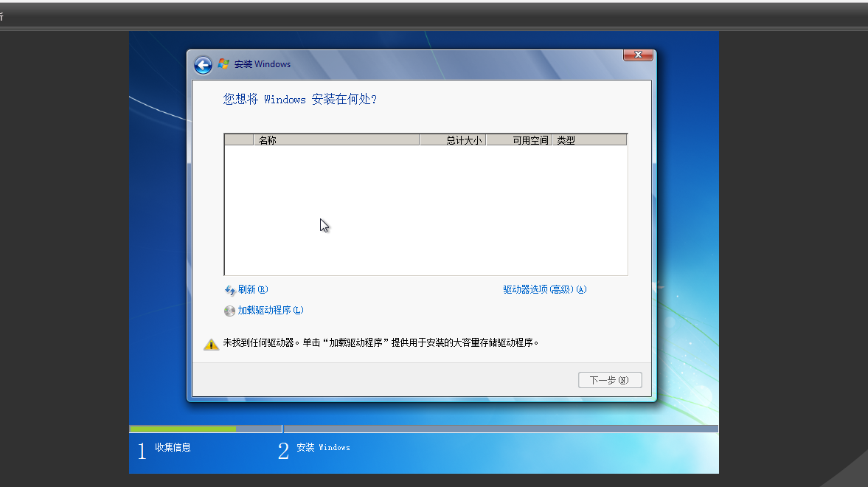Refresh the drive list via 刷新(R) link
The height and width of the screenshot is (487, 868).
(x=253, y=290)
